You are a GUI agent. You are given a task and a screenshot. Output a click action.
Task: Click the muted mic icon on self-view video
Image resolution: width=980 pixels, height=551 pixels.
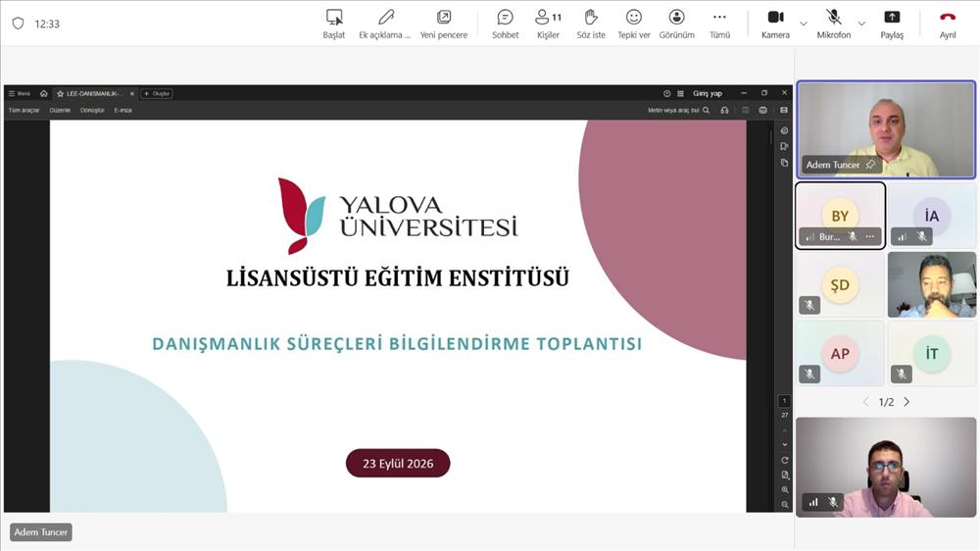click(833, 502)
